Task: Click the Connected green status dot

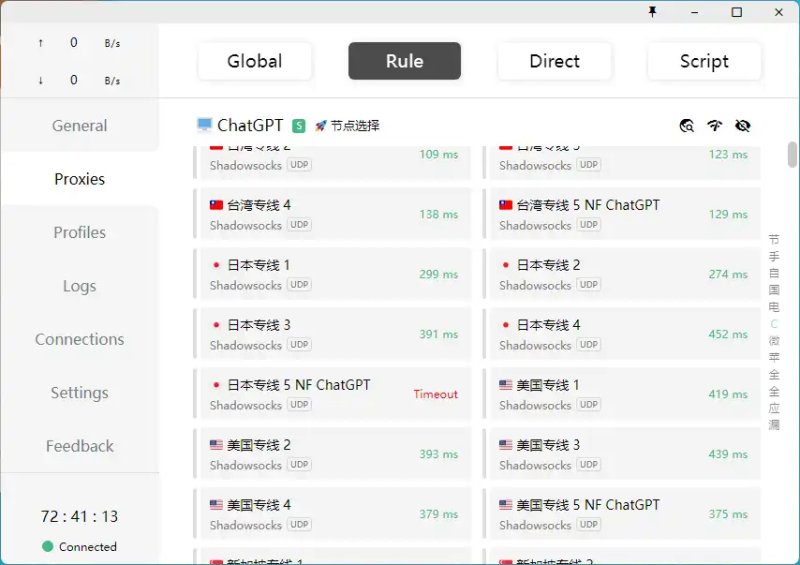Action: [47, 547]
